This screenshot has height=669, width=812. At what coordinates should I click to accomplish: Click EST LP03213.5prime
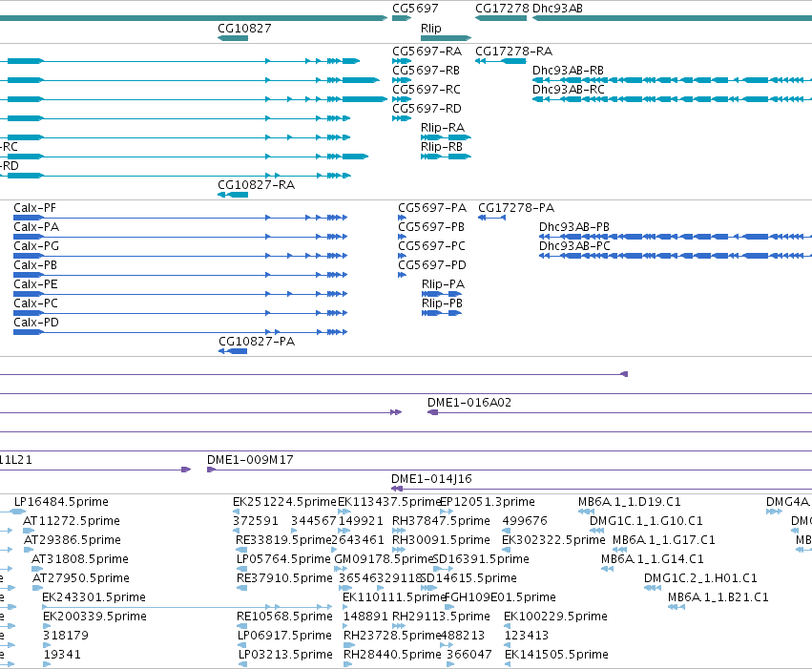coord(285,655)
